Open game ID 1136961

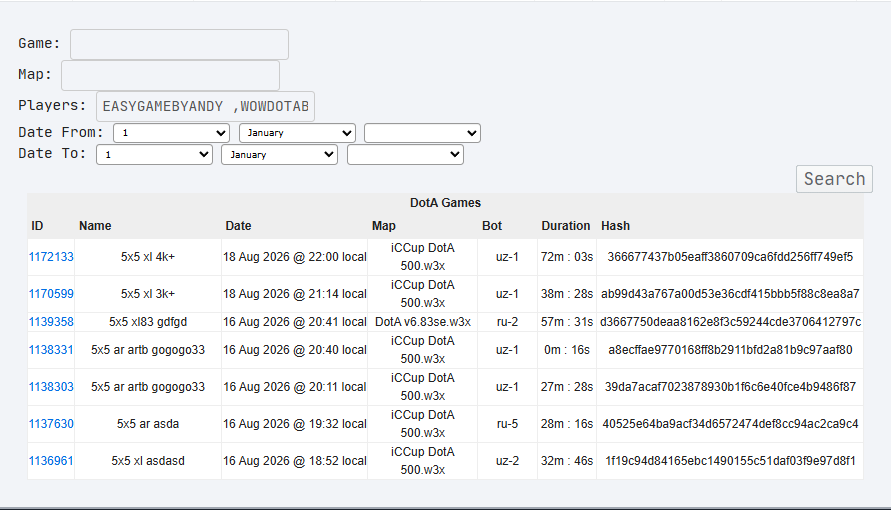[51, 461]
